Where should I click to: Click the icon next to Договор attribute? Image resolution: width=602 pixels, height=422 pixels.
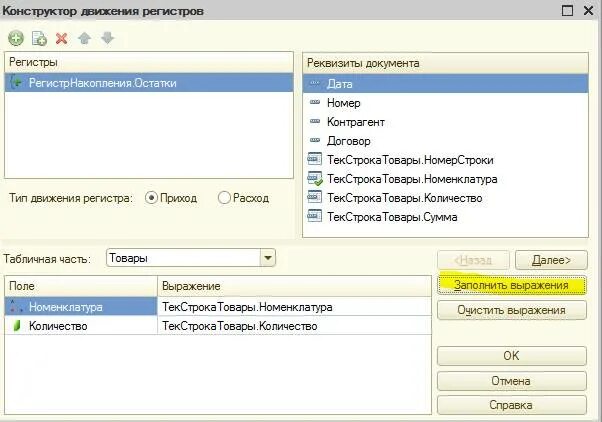click(315, 140)
